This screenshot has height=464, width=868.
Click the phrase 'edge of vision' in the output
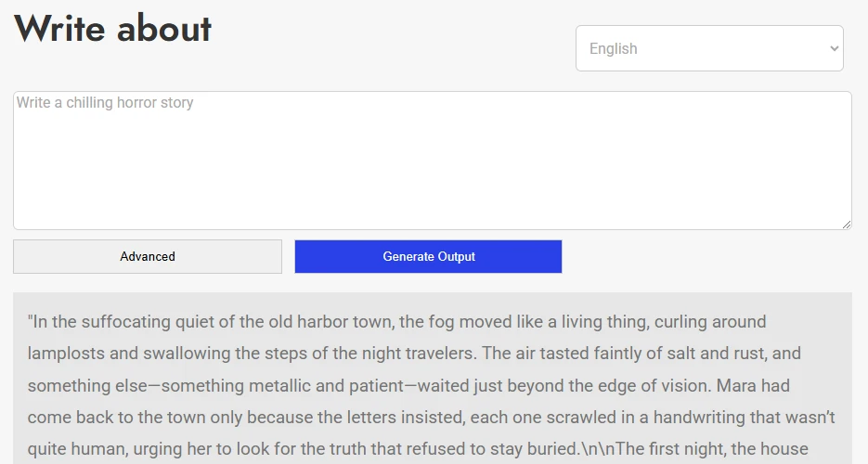[587, 385]
